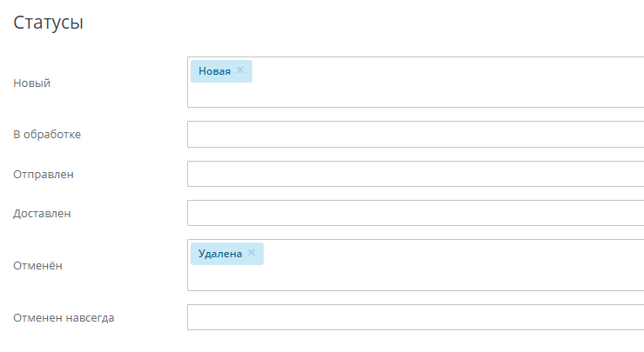Screen dimensions: 644x352
Task: Remove the Новая tag via its x
Action: pyautogui.click(x=240, y=70)
